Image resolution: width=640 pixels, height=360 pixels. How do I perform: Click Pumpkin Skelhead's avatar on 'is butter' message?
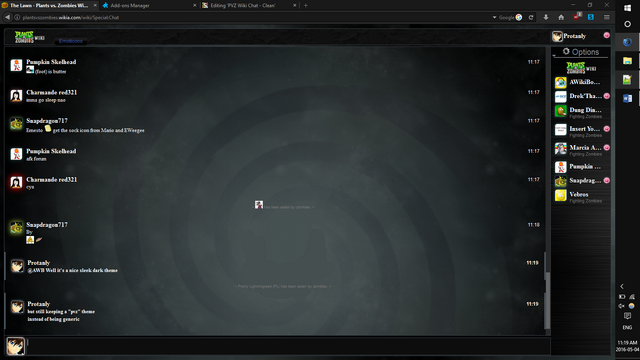(16, 65)
